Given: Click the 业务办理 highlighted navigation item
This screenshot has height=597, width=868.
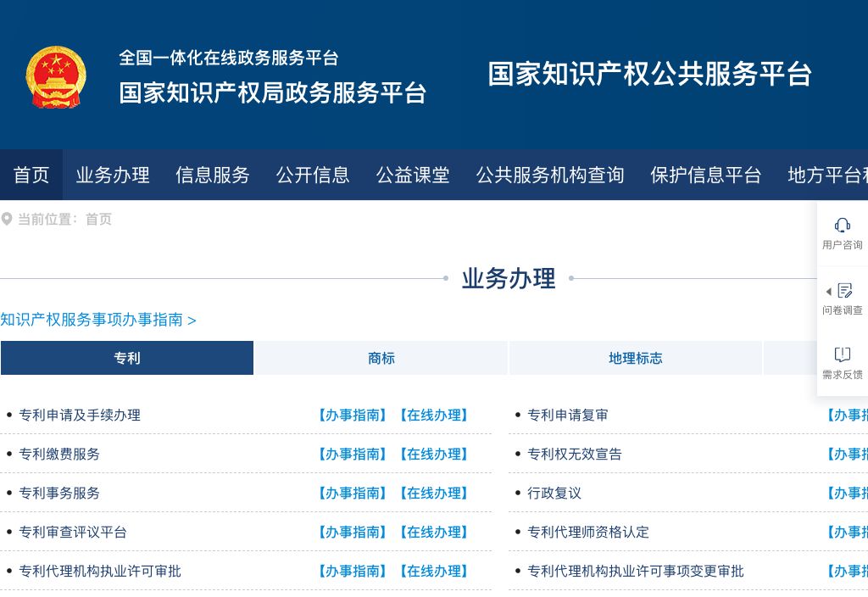Looking at the screenshot, I should click(x=112, y=175).
